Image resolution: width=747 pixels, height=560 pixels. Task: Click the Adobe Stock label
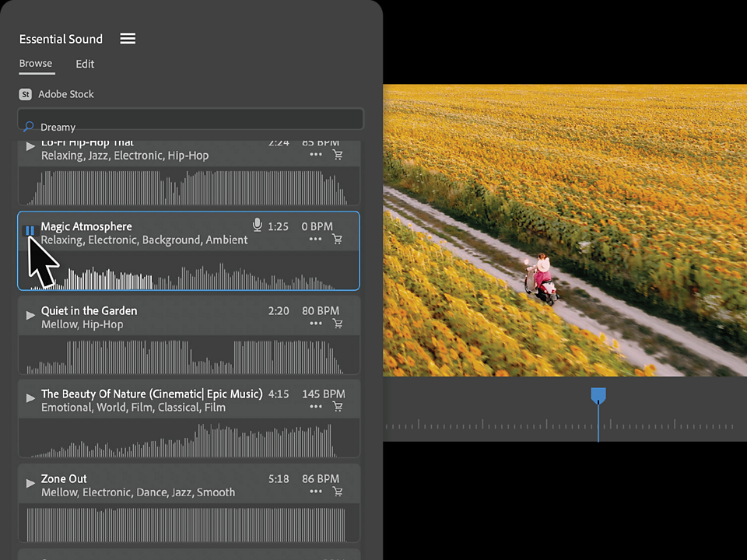click(65, 94)
